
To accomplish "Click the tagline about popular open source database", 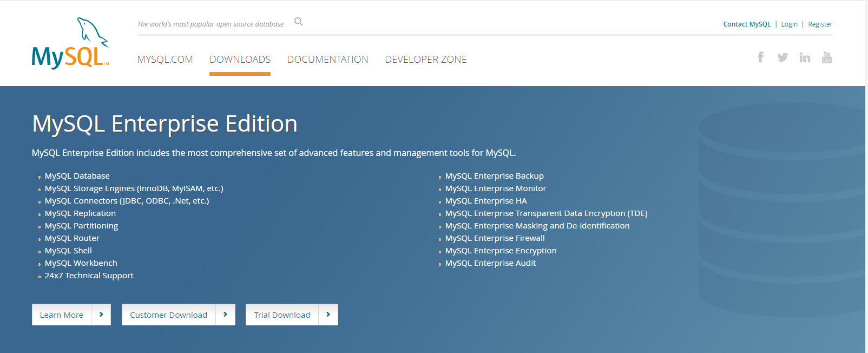I will [x=211, y=24].
